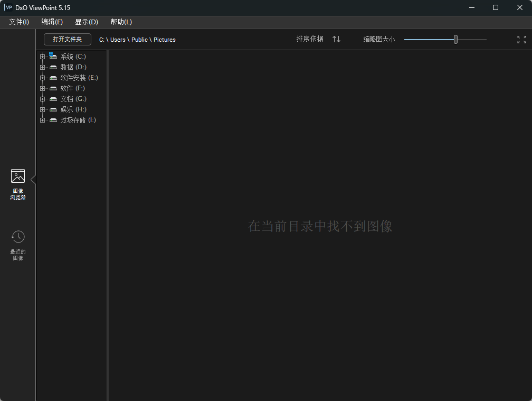Image resolution: width=532 pixels, height=401 pixels.
Task: Click the 软件 (F:) drive icon
Action: click(53, 88)
